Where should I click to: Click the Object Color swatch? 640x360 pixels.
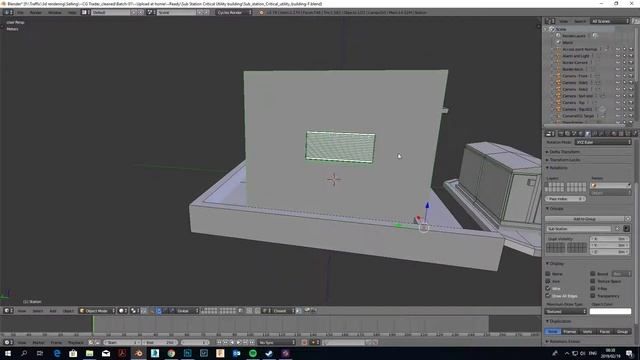pos(610,311)
